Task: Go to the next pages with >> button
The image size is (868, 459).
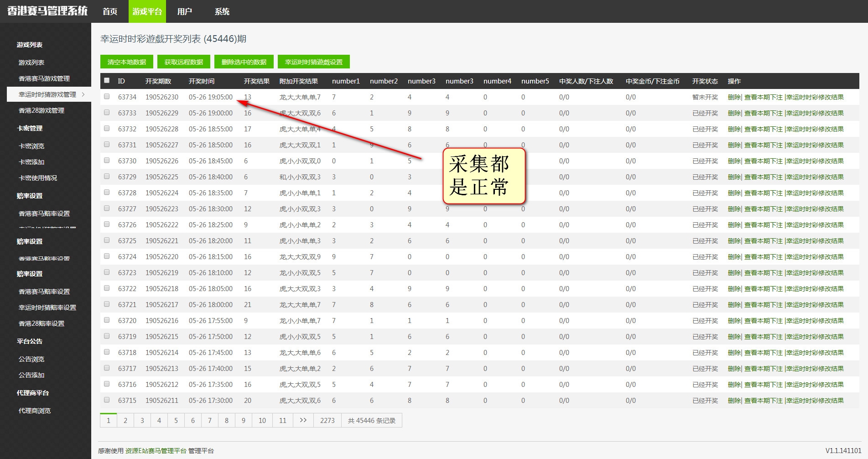Action: pyautogui.click(x=303, y=420)
